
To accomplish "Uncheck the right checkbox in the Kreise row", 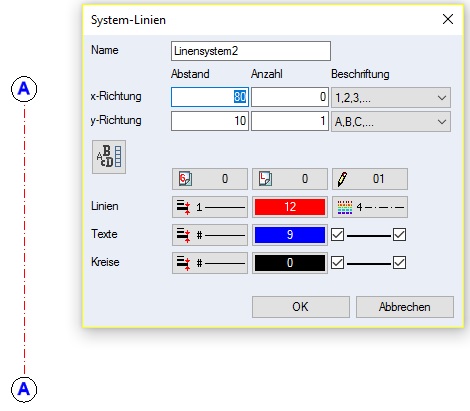I will click(x=399, y=263).
